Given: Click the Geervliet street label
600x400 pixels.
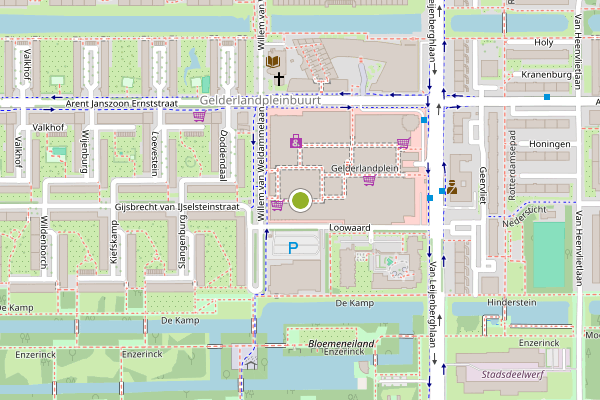Looking at the screenshot, I should click(483, 185).
